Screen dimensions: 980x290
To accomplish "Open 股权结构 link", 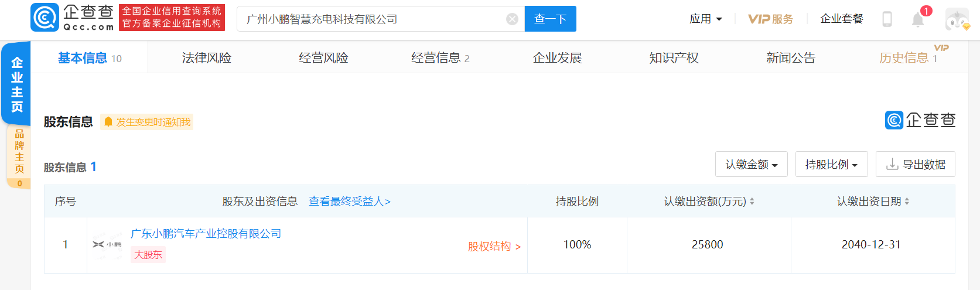I will 494,247.
